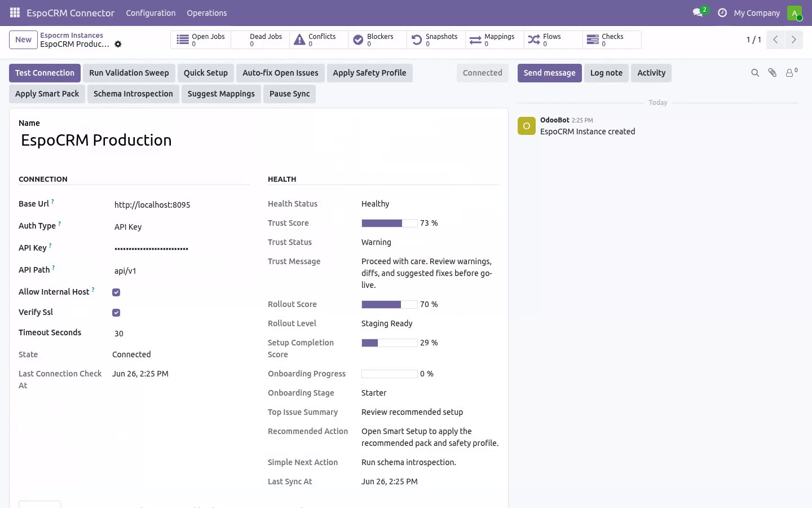Click the EspoCRM Connector app title
Image resolution: width=812 pixels, height=508 pixels.
[x=70, y=12]
